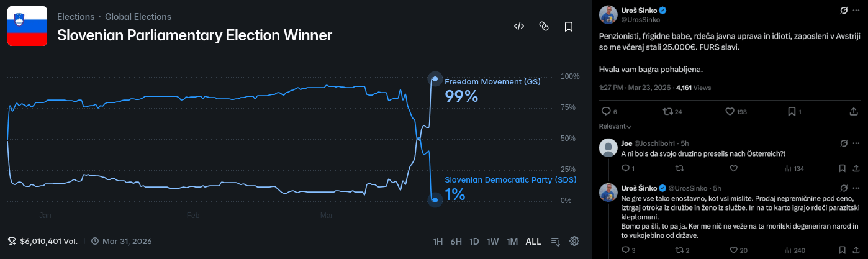The height and width of the screenshot is (259, 868).
Task: Expand the Relevant replies sort dropdown
Action: point(616,126)
